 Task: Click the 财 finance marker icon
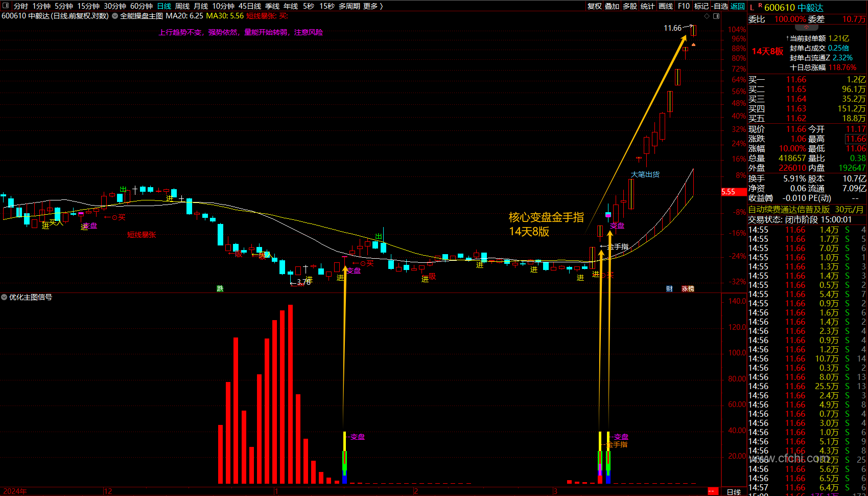click(669, 289)
